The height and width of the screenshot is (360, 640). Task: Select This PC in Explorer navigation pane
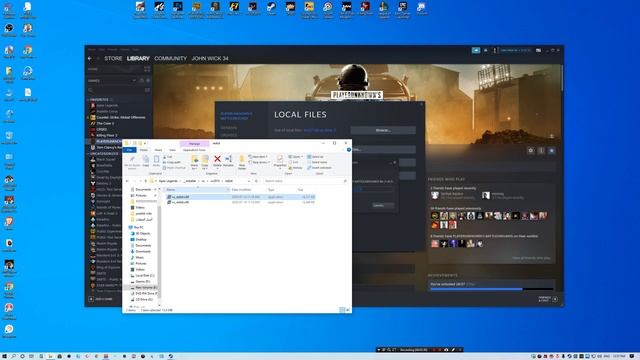pos(136,227)
